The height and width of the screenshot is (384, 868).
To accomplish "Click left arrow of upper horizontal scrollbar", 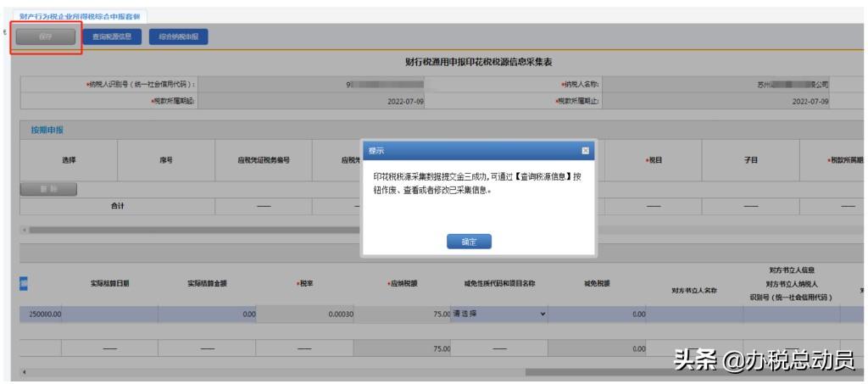I will tap(23, 229).
